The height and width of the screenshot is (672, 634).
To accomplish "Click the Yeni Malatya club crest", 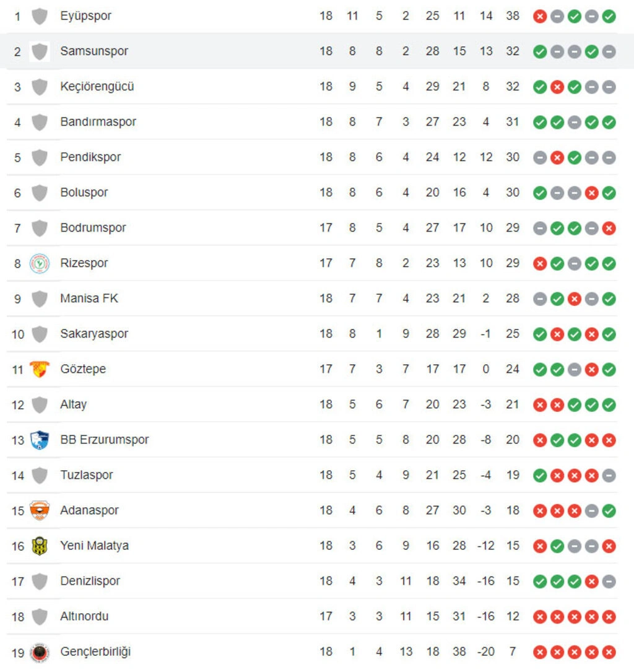I will (40, 546).
